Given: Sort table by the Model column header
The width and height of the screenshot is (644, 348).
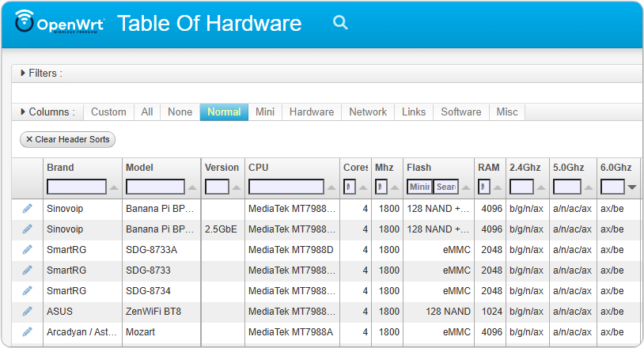Looking at the screenshot, I should pyautogui.click(x=140, y=168).
